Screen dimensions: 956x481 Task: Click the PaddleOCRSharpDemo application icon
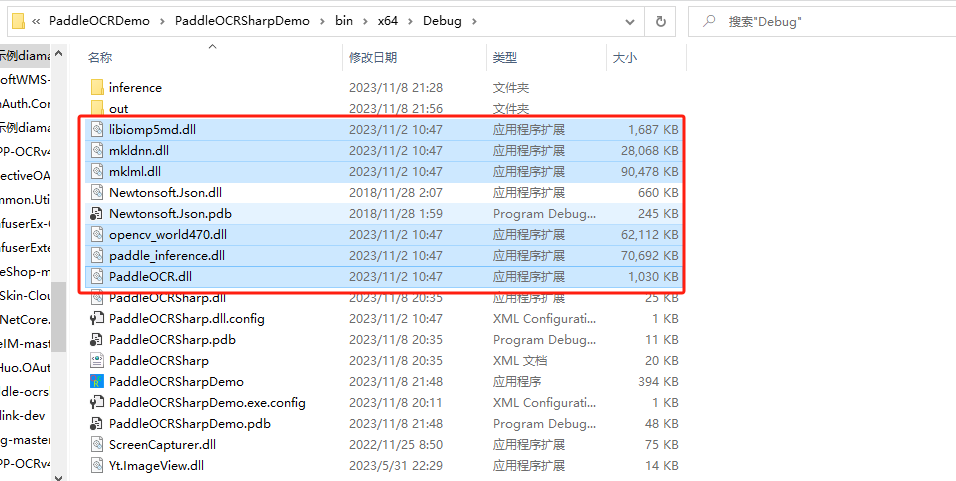pos(97,382)
